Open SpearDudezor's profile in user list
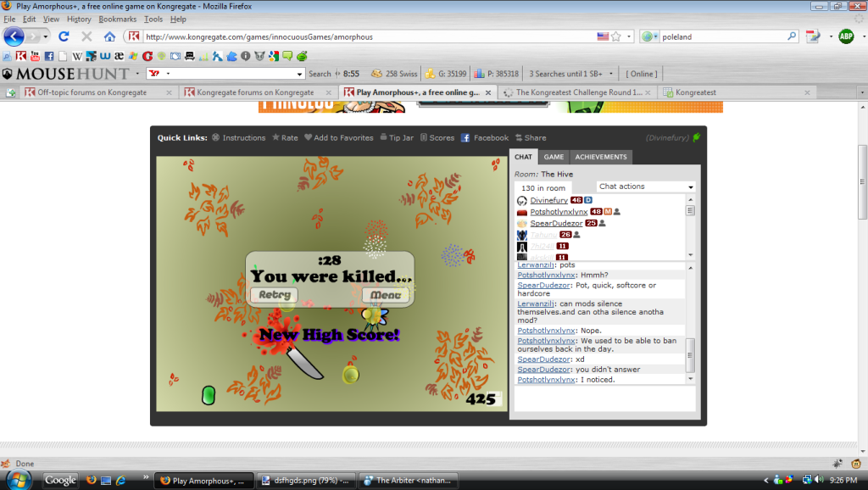This screenshot has width=868, height=490. pyautogui.click(x=556, y=223)
